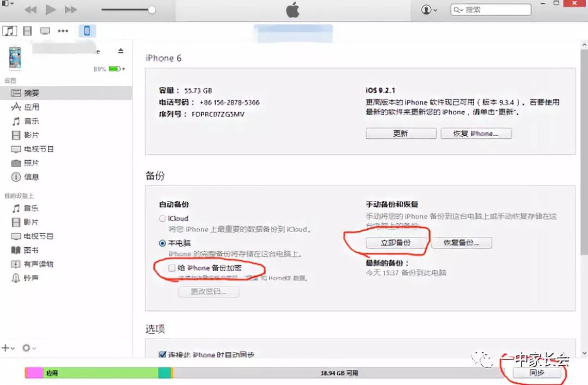
Task: Select 摘要 summary in sidebar
Action: (66, 93)
